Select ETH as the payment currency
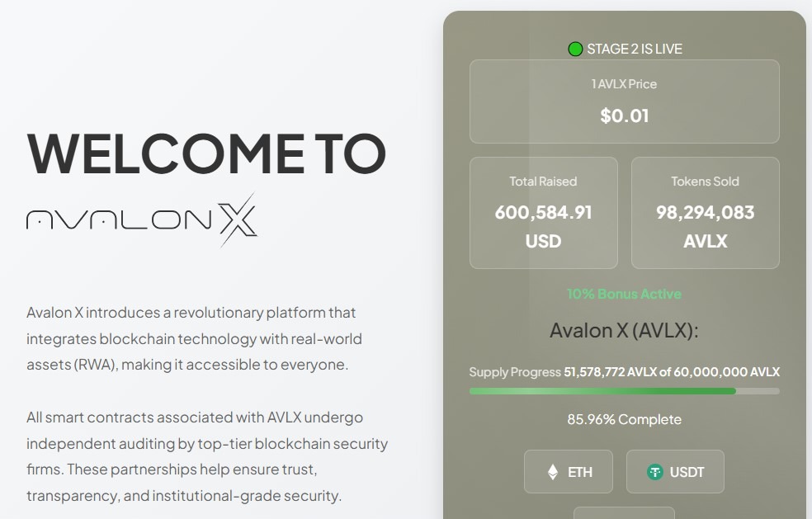 (x=569, y=471)
